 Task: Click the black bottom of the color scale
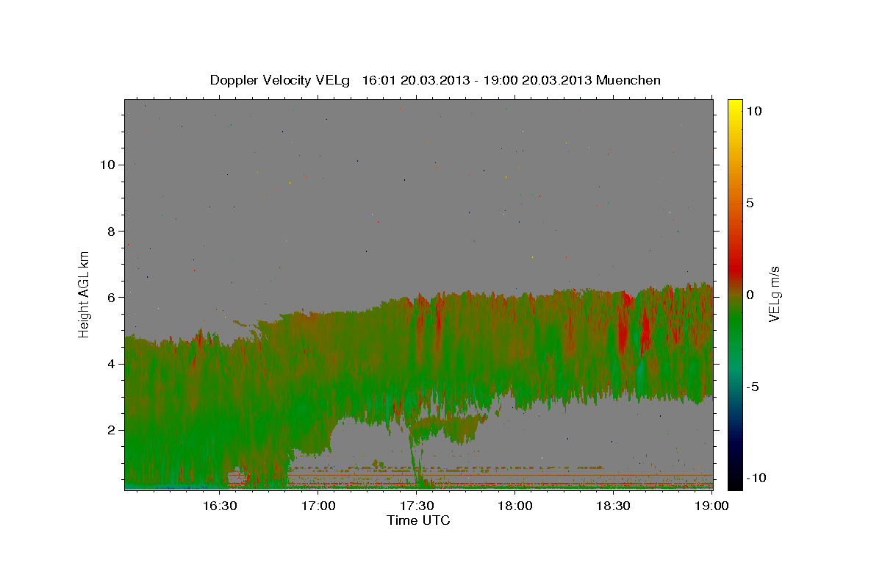pos(734,481)
